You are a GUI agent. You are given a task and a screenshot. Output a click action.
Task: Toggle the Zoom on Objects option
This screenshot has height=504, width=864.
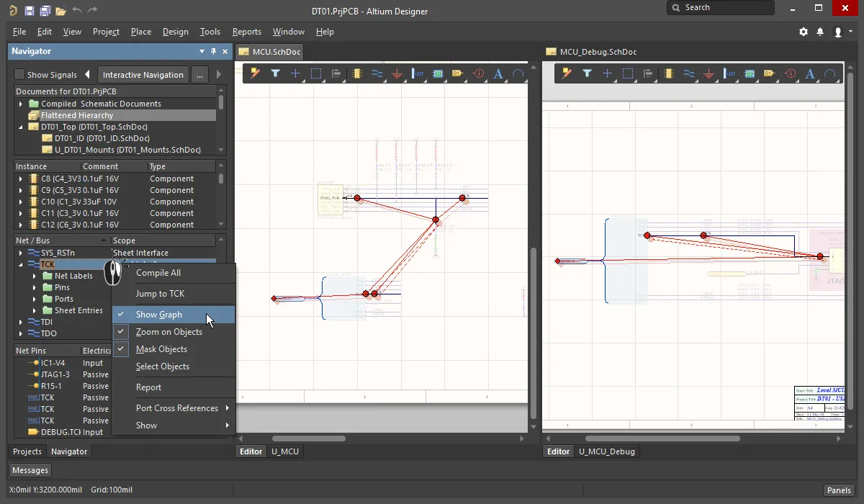174,332
